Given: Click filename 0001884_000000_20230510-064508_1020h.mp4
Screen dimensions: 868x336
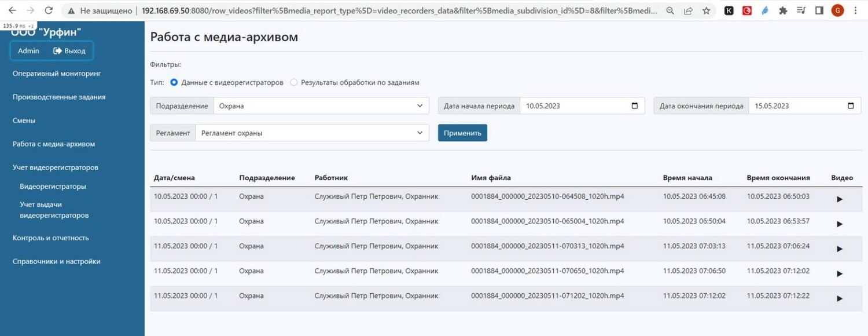Looking at the screenshot, I should tap(547, 196).
